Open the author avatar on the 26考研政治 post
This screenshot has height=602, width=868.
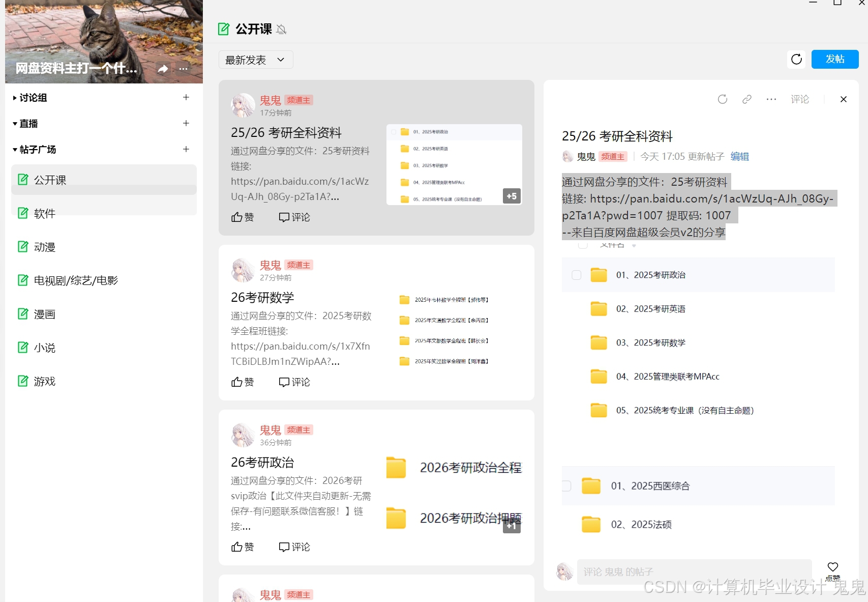pos(243,435)
